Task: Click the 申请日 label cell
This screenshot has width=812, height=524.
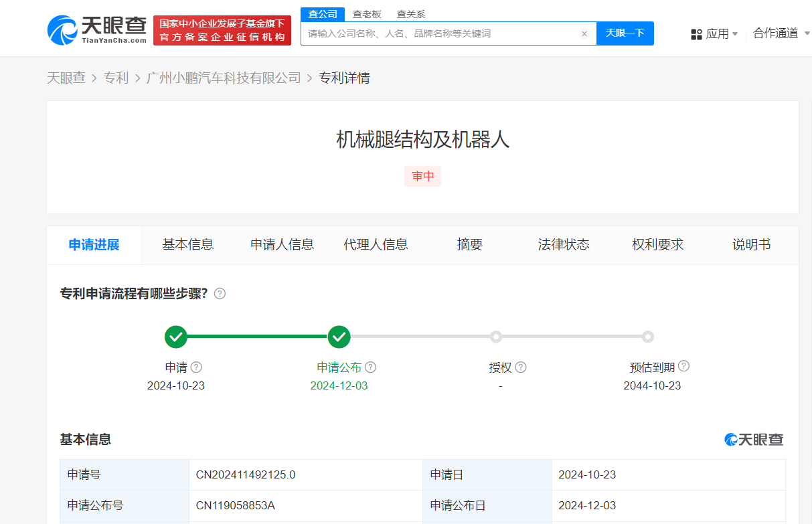Action: click(x=487, y=474)
